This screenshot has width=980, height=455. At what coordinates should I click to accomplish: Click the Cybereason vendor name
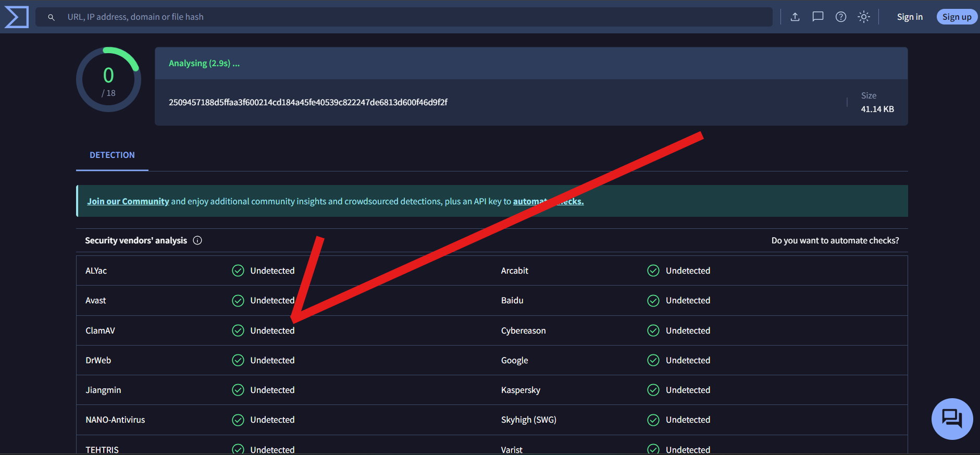pyautogui.click(x=524, y=330)
